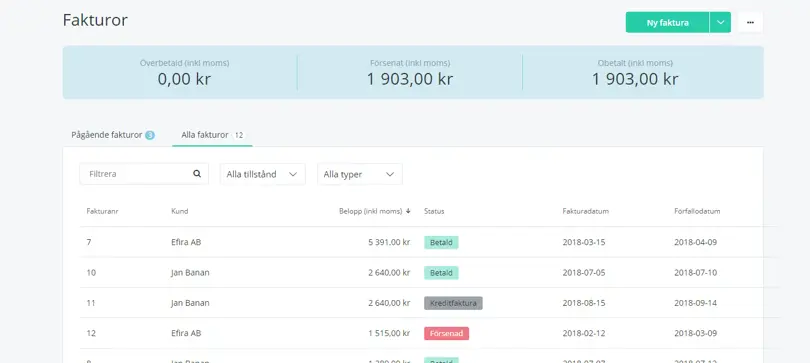Click the sort arrow beside Belopp (inkl moms)
Image resolution: width=810 pixels, height=363 pixels.
[408, 211]
